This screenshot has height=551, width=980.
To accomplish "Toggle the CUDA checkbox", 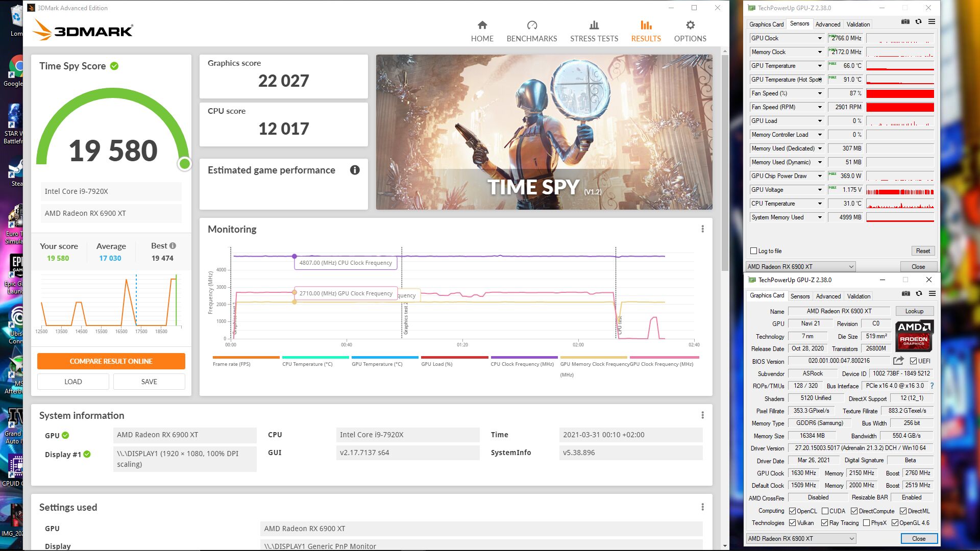I will pyautogui.click(x=825, y=511).
